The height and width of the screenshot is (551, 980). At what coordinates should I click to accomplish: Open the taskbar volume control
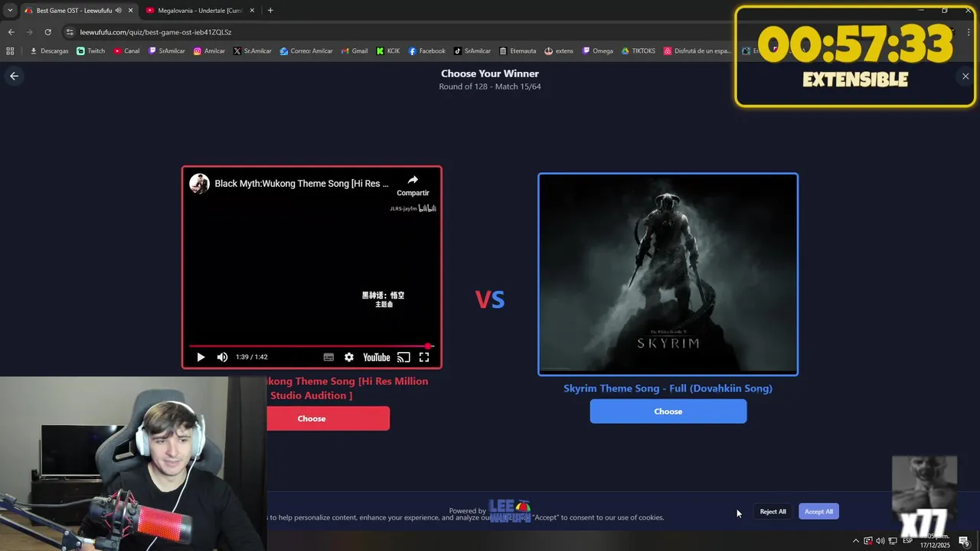tap(880, 541)
